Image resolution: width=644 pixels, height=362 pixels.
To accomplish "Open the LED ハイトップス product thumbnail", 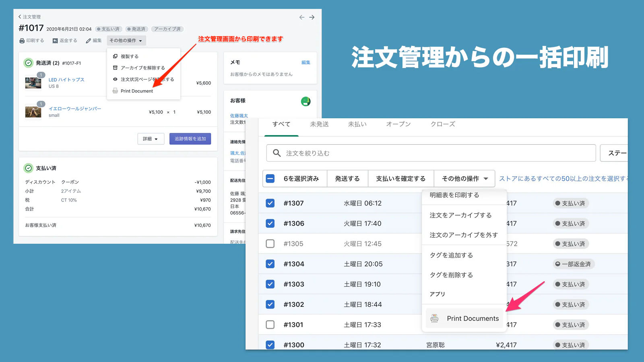I will pos(33,83).
